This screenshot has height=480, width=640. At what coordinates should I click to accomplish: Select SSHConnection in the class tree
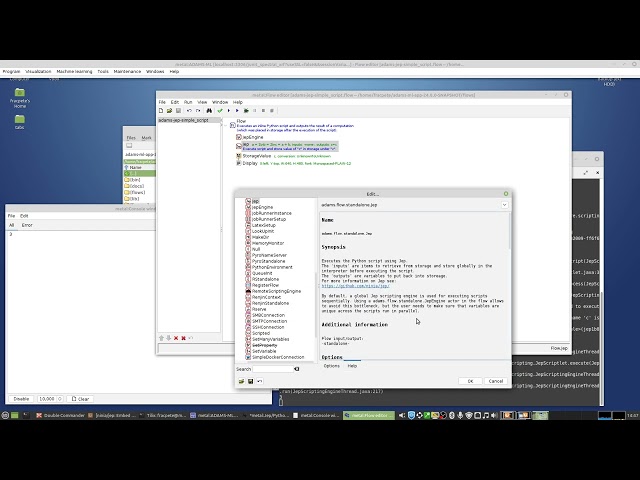268,327
